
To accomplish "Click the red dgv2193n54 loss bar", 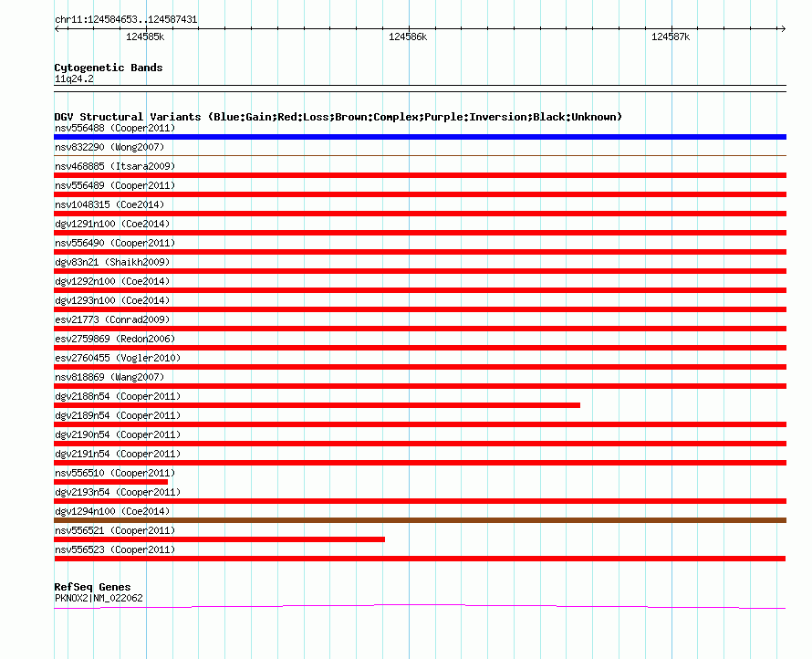I will (420, 501).
